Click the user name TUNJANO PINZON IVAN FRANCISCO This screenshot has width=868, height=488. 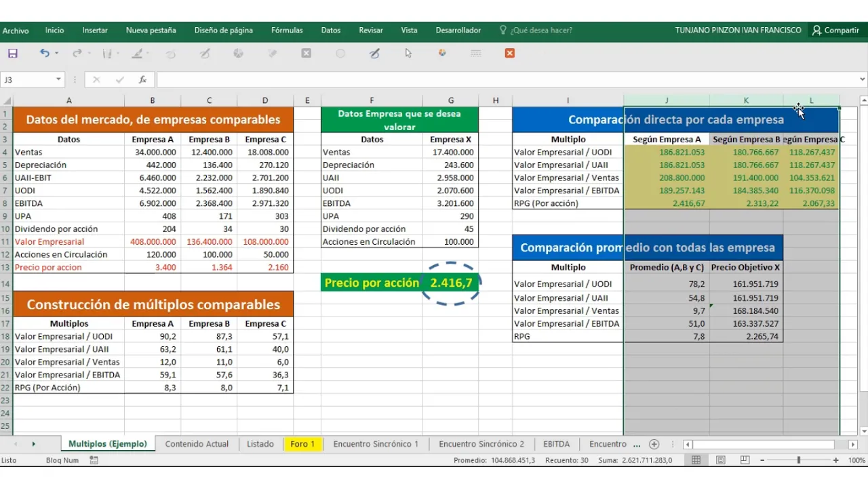coord(738,30)
